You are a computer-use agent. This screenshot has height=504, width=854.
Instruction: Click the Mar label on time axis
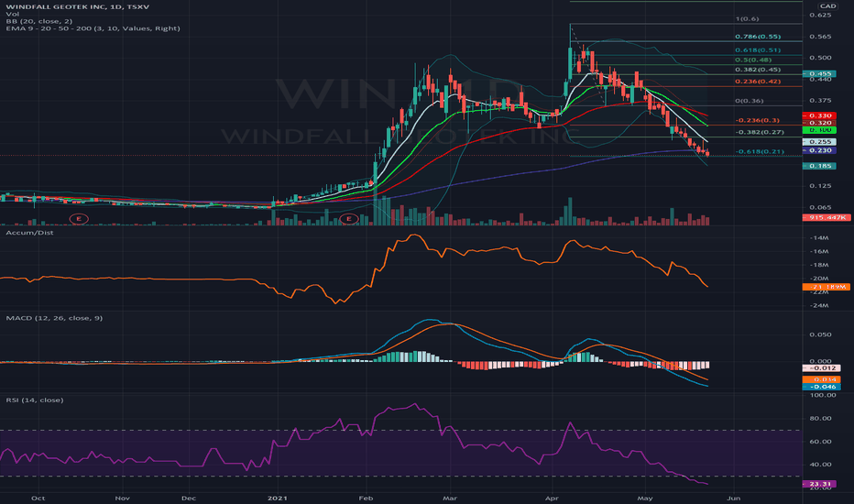[449, 498]
